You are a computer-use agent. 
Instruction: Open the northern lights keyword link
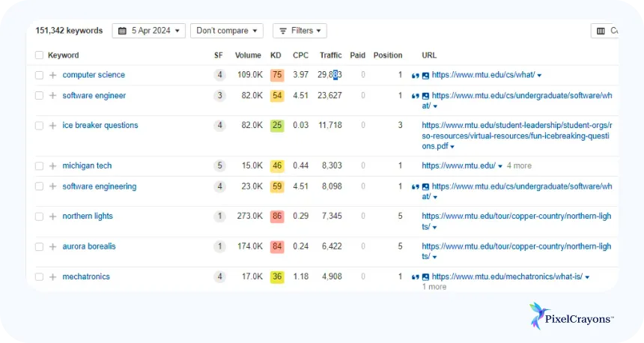tap(88, 216)
